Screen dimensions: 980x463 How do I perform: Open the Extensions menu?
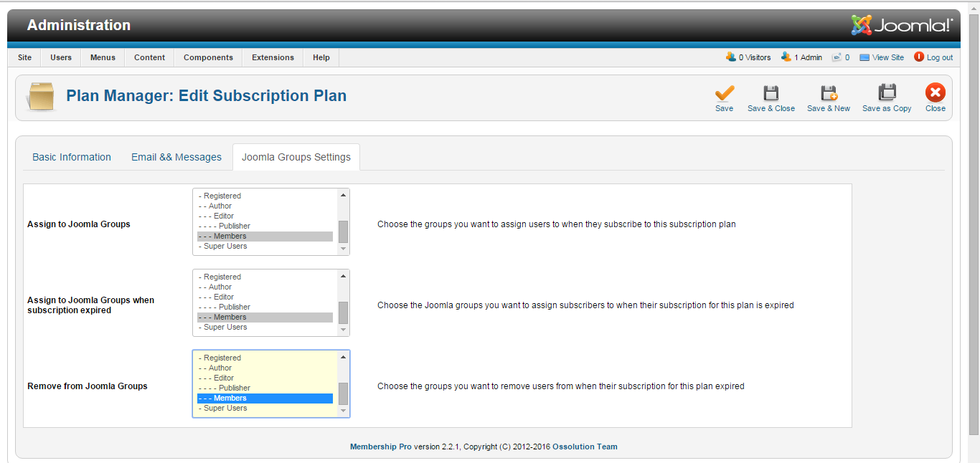pos(273,57)
